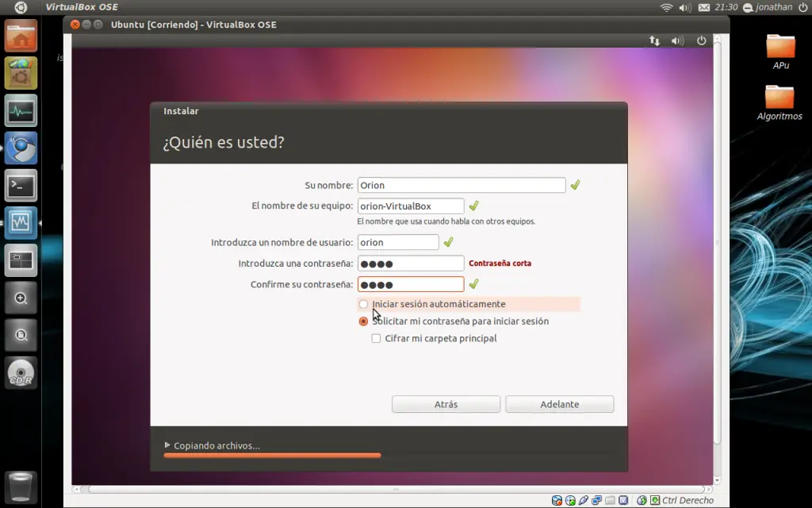812x508 pixels.
Task: Click the Ctrl Derecho host key label
Action: pos(688,500)
